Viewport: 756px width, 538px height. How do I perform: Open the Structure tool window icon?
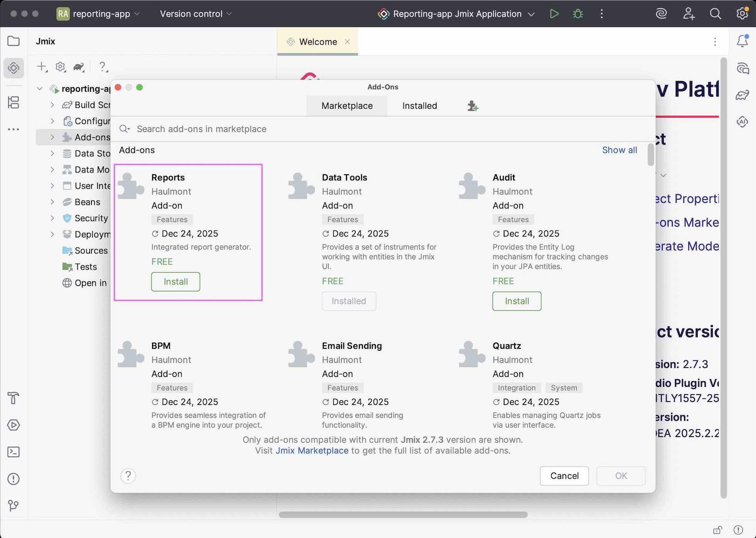tap(13, 103)
